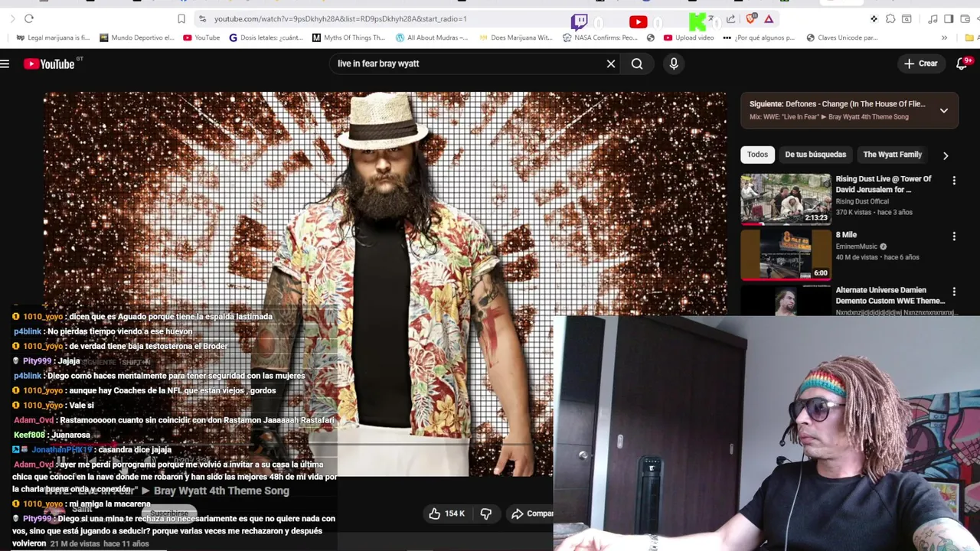Focus the browser URL address bar
The image size is (980, 551).
click(383, 18)
